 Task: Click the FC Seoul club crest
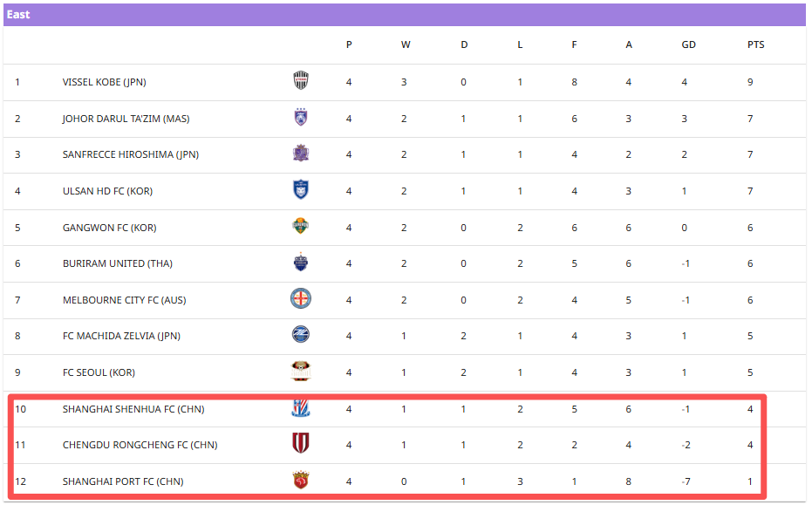300,372
